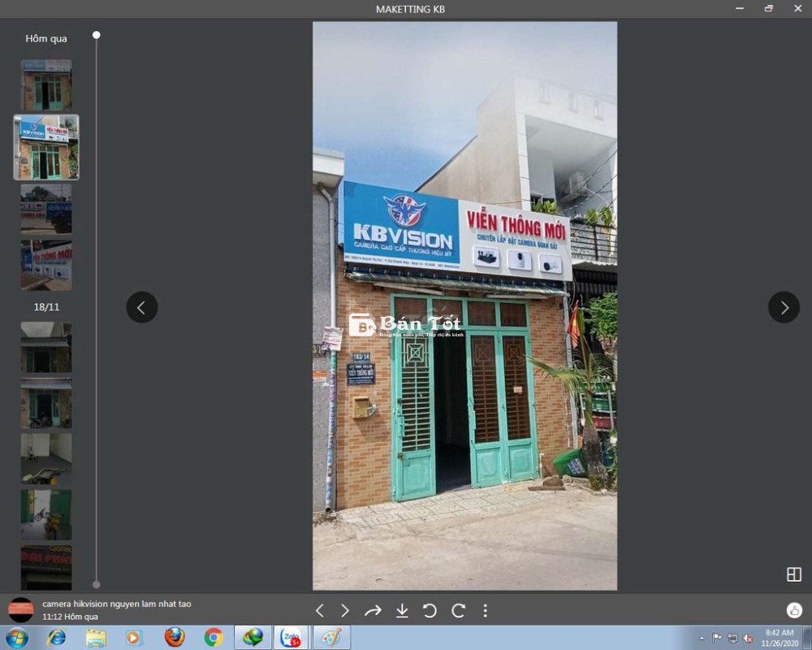
Task: Open Windows Explorer folder from taskbar
Action: (96, 638)
